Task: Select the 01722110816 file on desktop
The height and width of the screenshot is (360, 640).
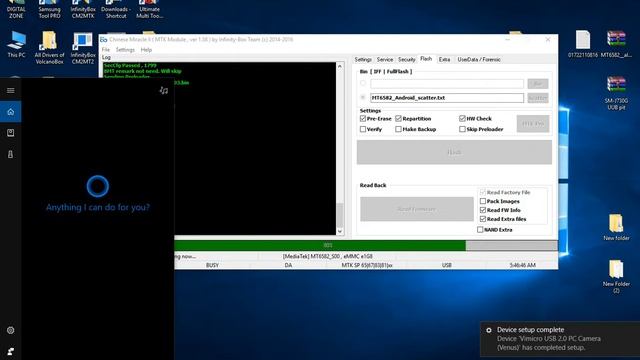Action: [x=583, y=44]
